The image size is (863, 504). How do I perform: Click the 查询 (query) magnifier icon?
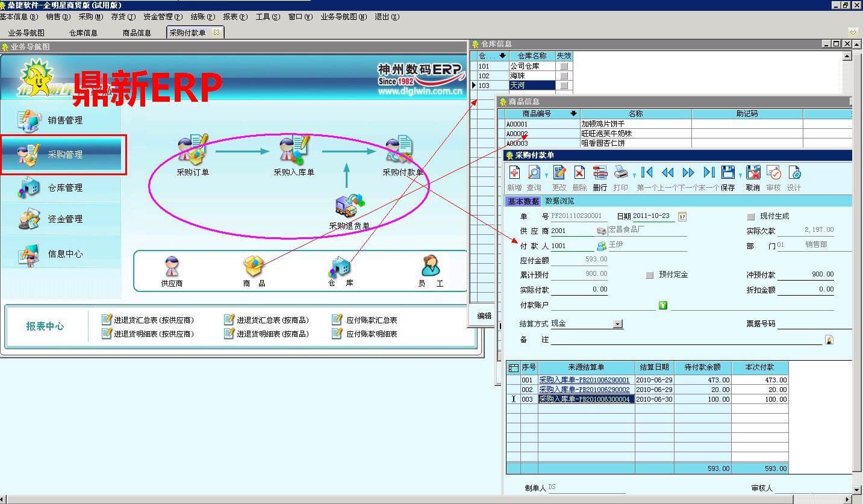pos(534,173)
